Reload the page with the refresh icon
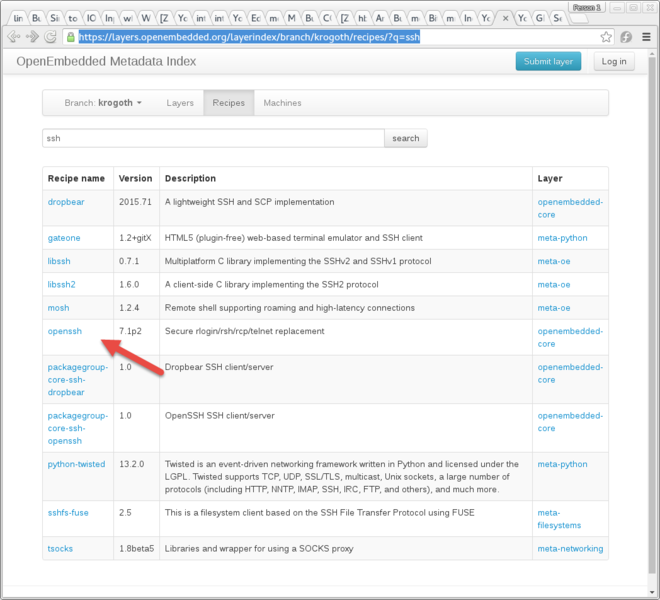 (x=51, y=37)
